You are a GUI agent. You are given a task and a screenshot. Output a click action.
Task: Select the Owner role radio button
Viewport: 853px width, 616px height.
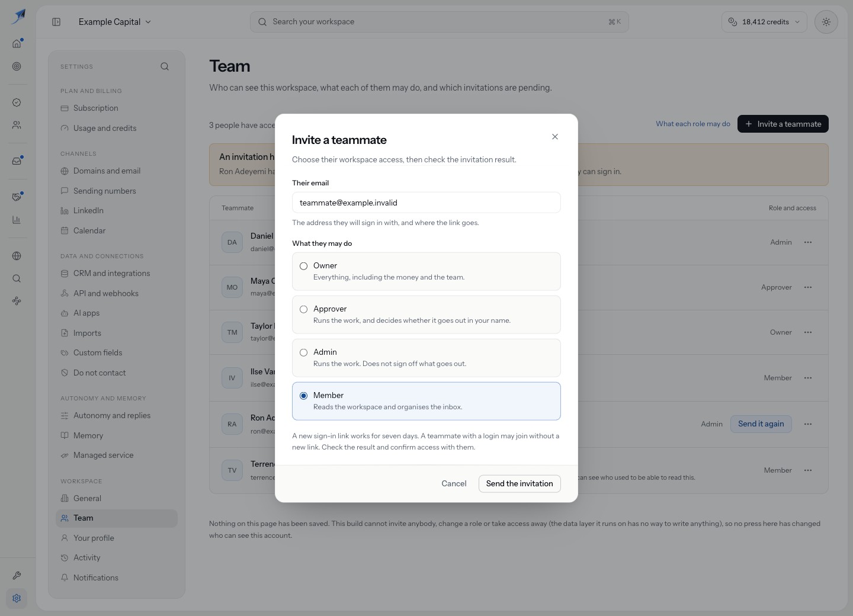coord(303,266)
